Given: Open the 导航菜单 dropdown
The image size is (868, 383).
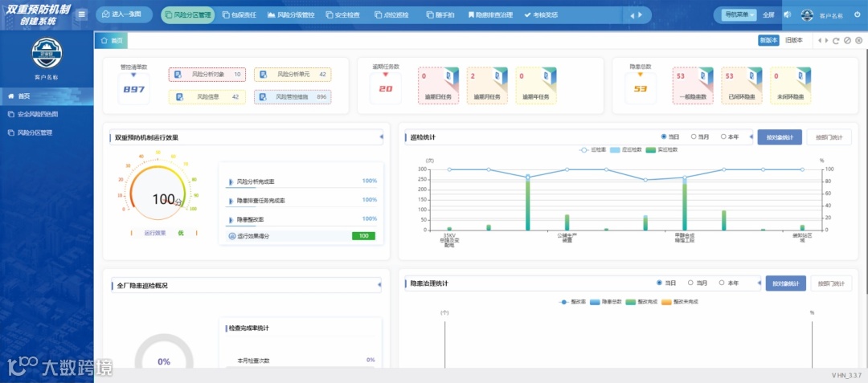Looking at the screenshot, I should click(739, 15).
